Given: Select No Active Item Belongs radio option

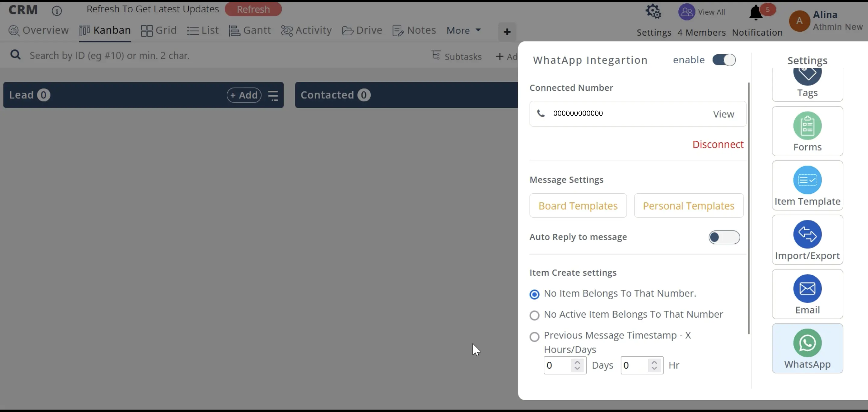Looking at the screenshot, I should (x=534, y=315).
